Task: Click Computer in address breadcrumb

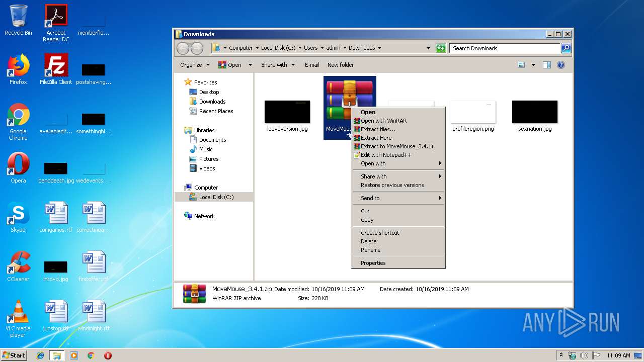Action: coord(241,48)
